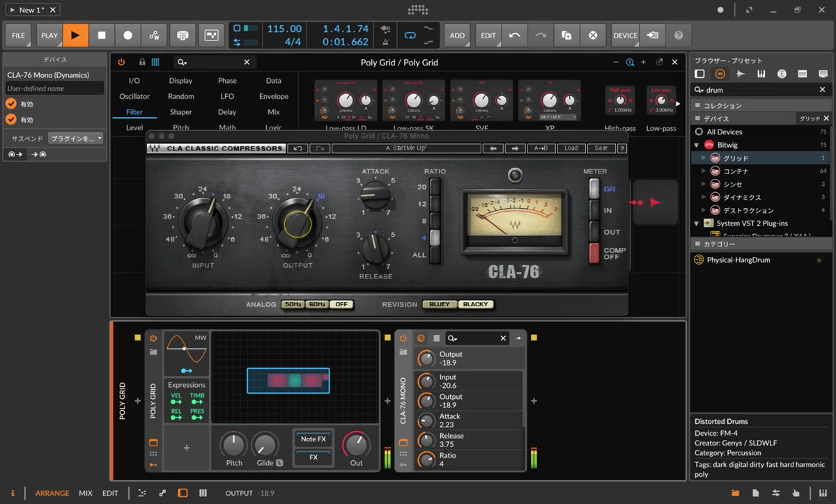This screenshot has height=504, width=836.
Task: Expand the Bitwig devices tree node
Action: click(x=697, y=145)
